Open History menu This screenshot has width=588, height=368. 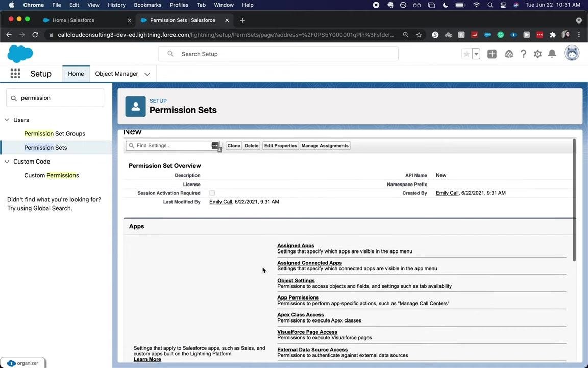[116, 5]
